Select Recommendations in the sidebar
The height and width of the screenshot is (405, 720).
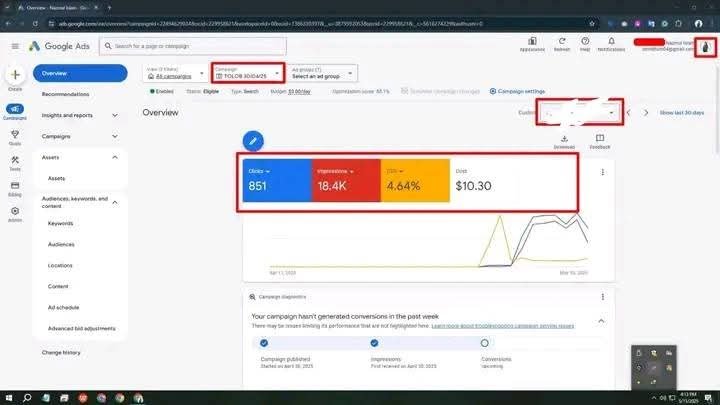[x=72, y=94]
